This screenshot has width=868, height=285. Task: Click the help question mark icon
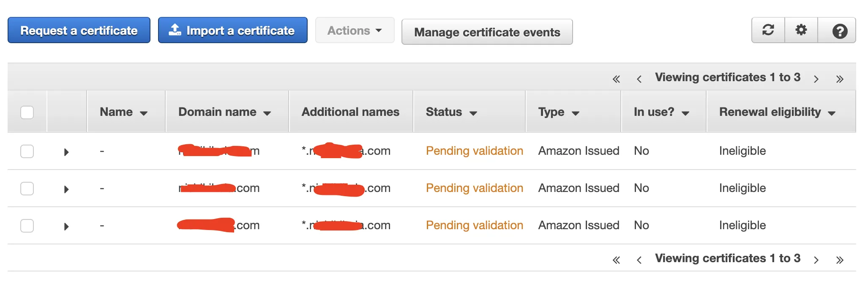click(x=839, y=31)
